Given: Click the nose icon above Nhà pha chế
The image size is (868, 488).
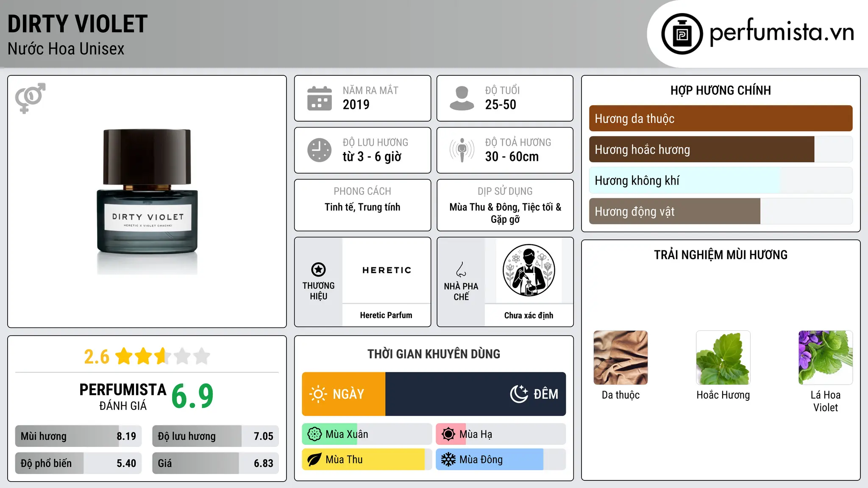Looking at the screenshot, I should [x=461, y=269].
